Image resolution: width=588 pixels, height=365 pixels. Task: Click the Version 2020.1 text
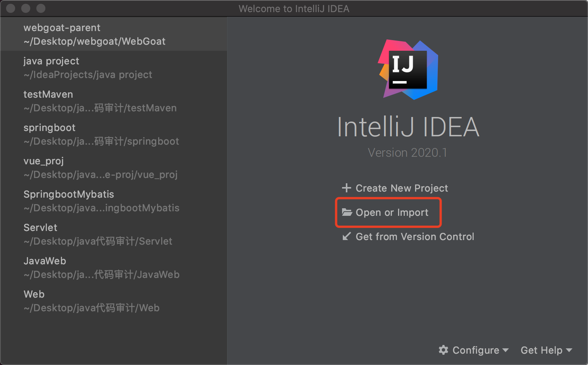click(408, 153)
